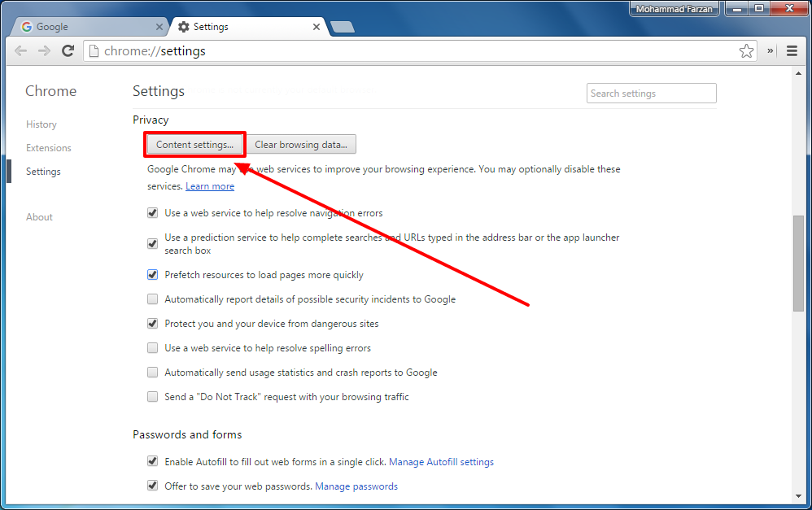Click the scrollbar down arrow
This screenshot has height=510, width=812.
coord(798,496)
